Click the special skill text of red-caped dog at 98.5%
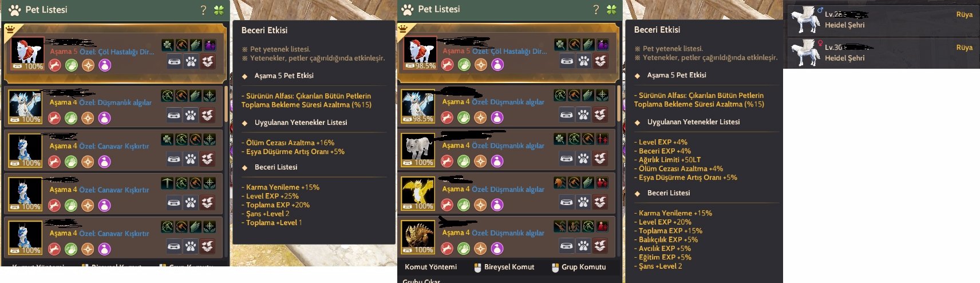 [x=509, y=51]
